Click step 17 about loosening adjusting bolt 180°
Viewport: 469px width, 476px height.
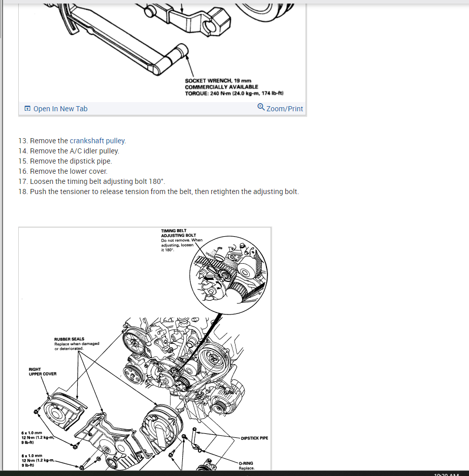pyautogui.click(x=92, y=181)
